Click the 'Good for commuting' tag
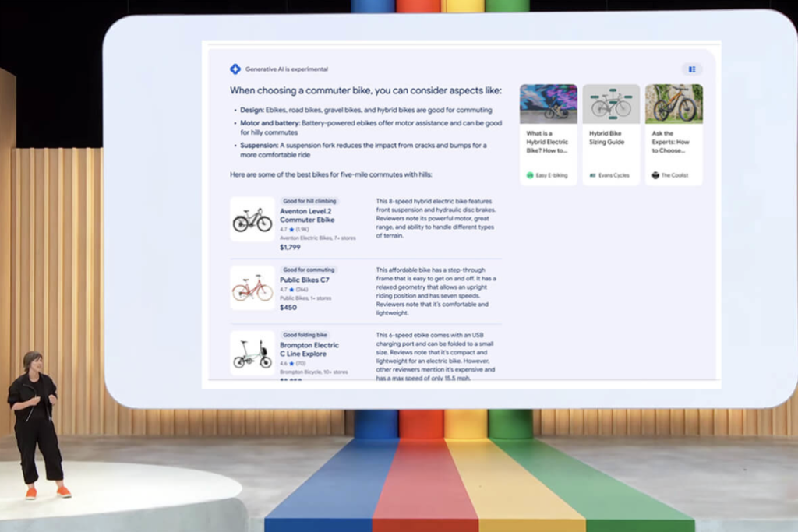This screenshot has width=798, height=532. pos(309,270)
